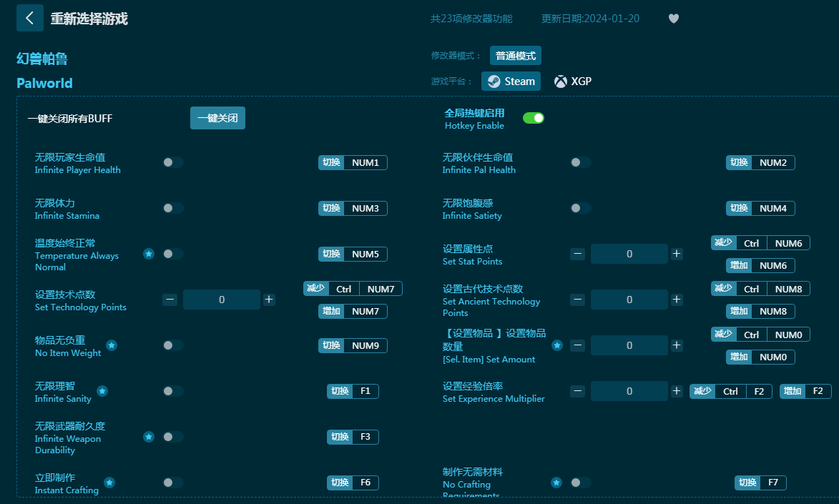Click the 减少 Ctrl NUM6 hotkey
Image resolution: width=839 pixels, height=504 pixels.
pyautogui.click(x=760, y=243)
